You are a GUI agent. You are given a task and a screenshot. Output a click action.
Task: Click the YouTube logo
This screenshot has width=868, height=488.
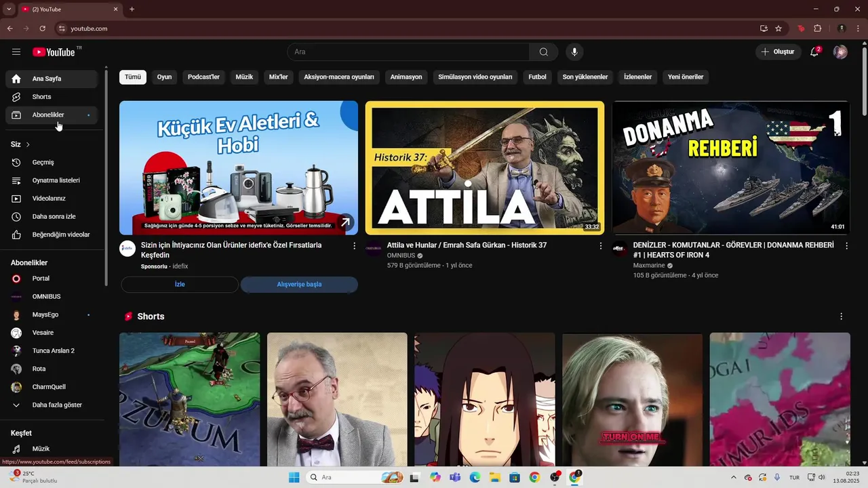[x=54, y=52]
